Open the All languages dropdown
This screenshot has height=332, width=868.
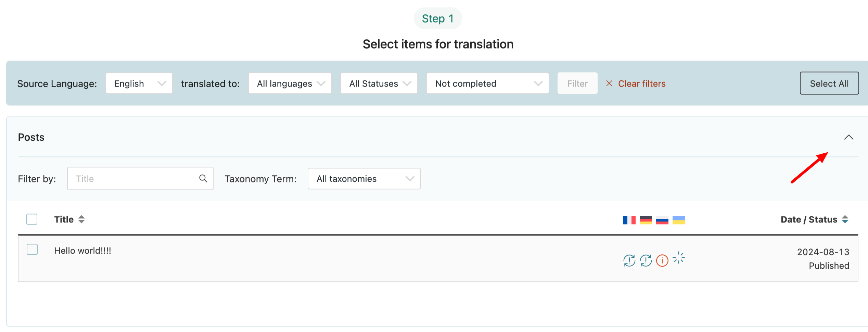290,84
